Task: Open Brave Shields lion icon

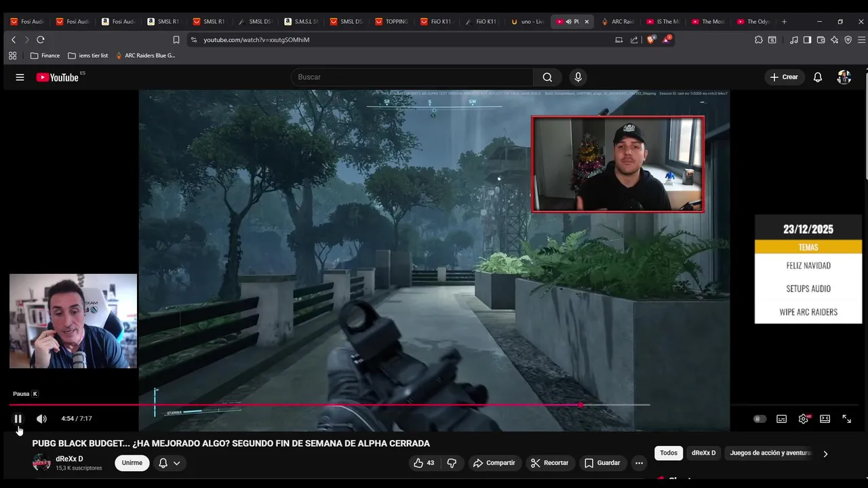Action: point(651,40)
